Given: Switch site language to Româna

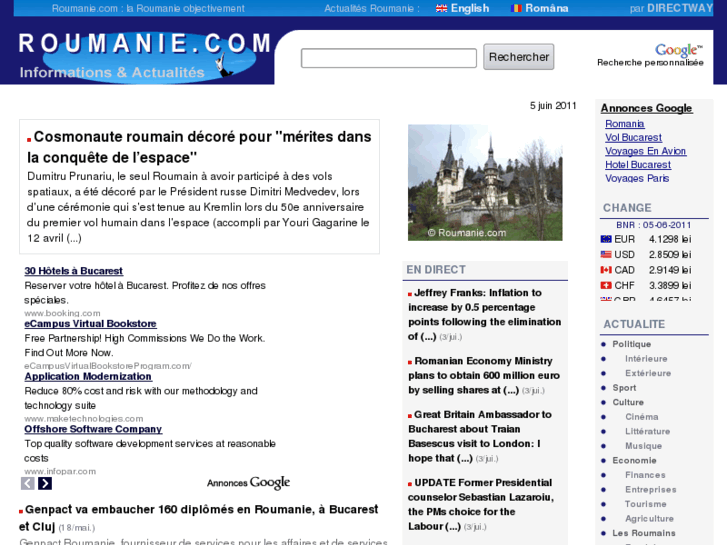Looking at the screenshot, I should 547,8.
